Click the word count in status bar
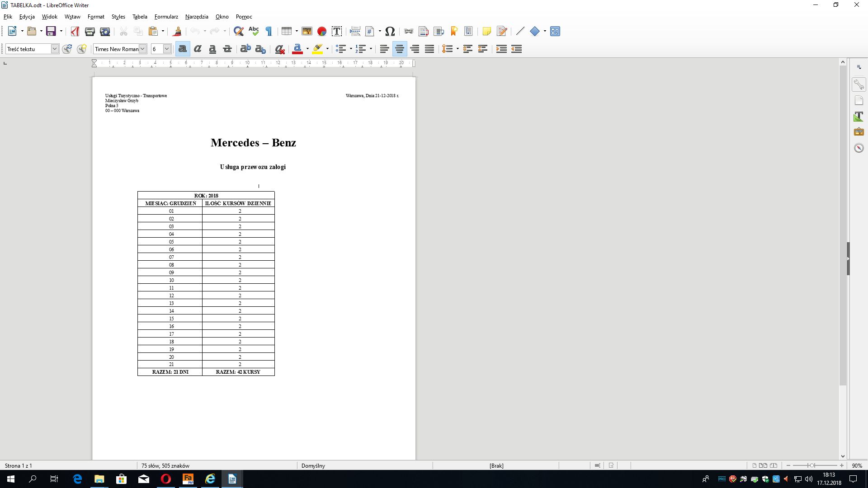 click(165, 465)
